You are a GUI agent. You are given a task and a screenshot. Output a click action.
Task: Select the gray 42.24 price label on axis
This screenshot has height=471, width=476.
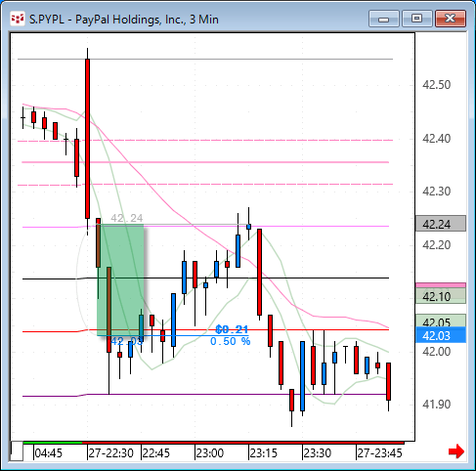click(441, 224)
